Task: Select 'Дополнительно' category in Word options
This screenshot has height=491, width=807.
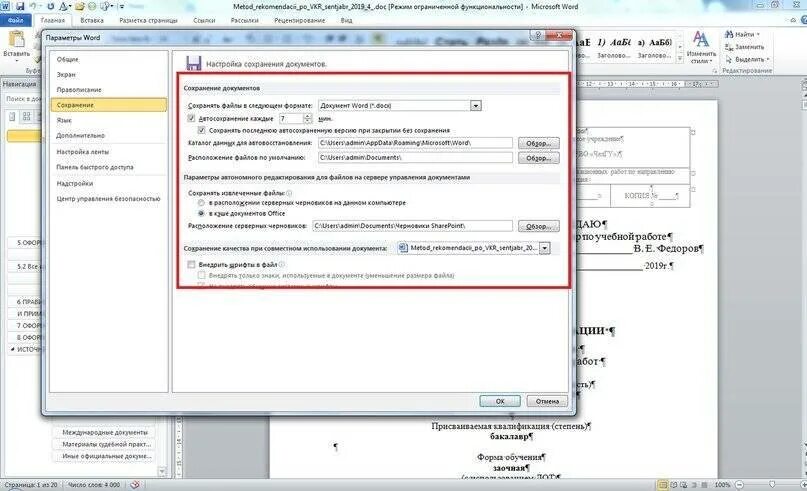Action: [x=109, y=135]
